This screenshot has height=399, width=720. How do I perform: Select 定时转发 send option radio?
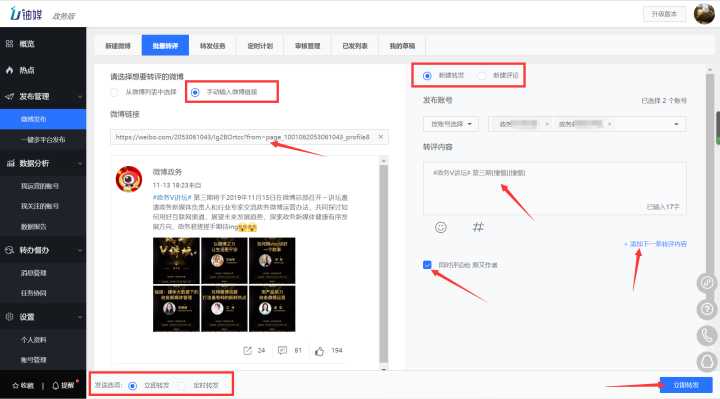(182, 386)
